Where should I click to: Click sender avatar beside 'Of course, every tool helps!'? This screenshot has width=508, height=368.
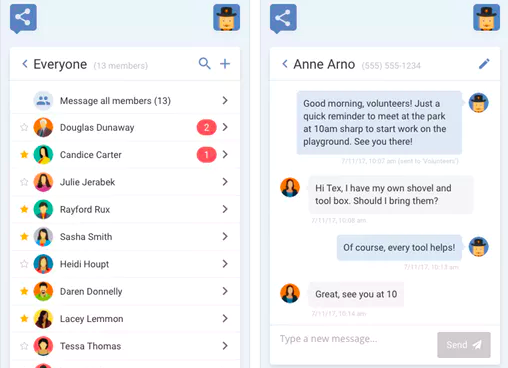479,247
